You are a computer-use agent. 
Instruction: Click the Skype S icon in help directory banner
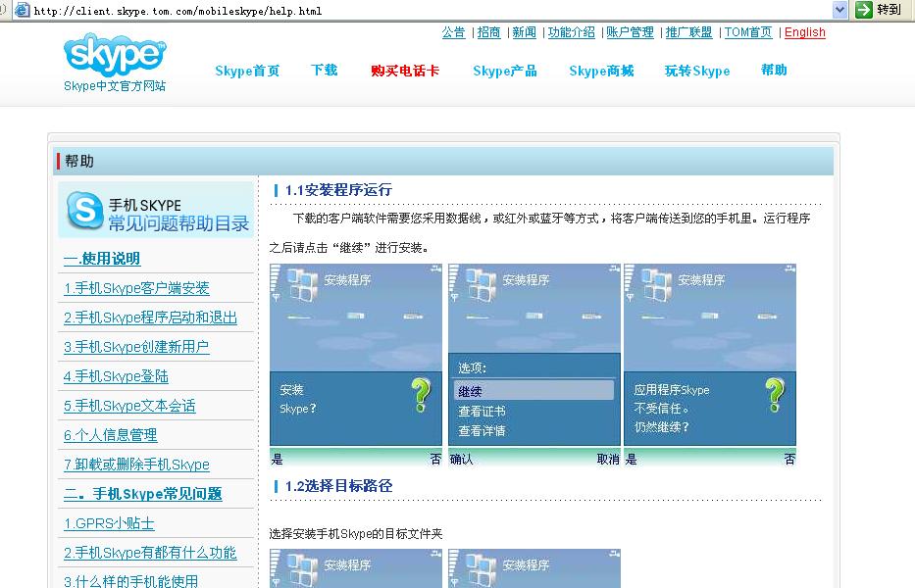coord(85,210)
